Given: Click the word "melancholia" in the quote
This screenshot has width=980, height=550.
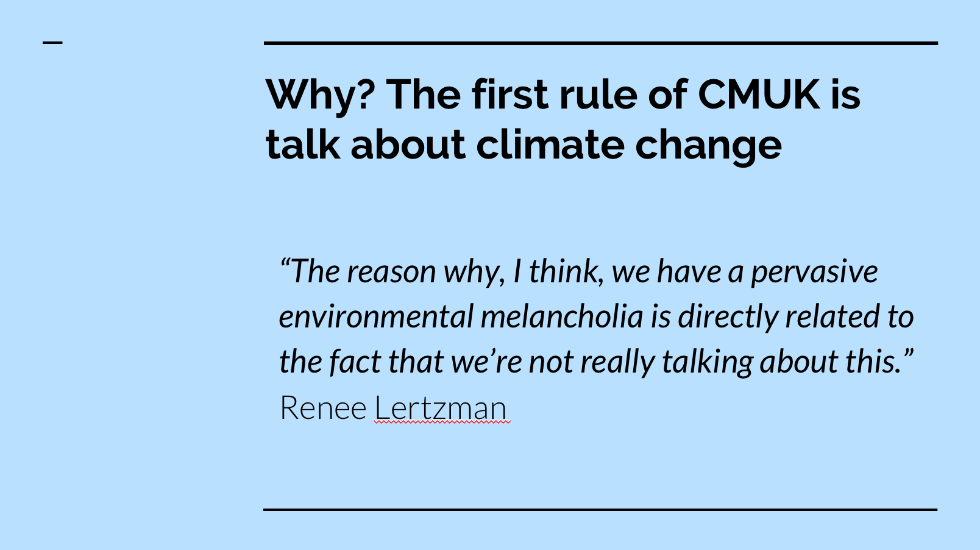Looking at the screenshot, I should (561, 316).
